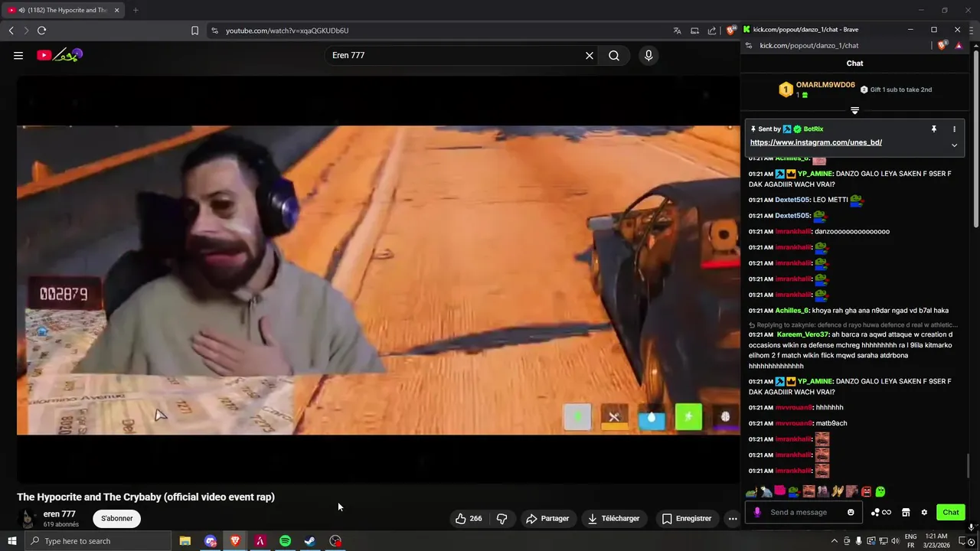Send message with green Chat button
980x551 pixels.
tap(950, 512)
